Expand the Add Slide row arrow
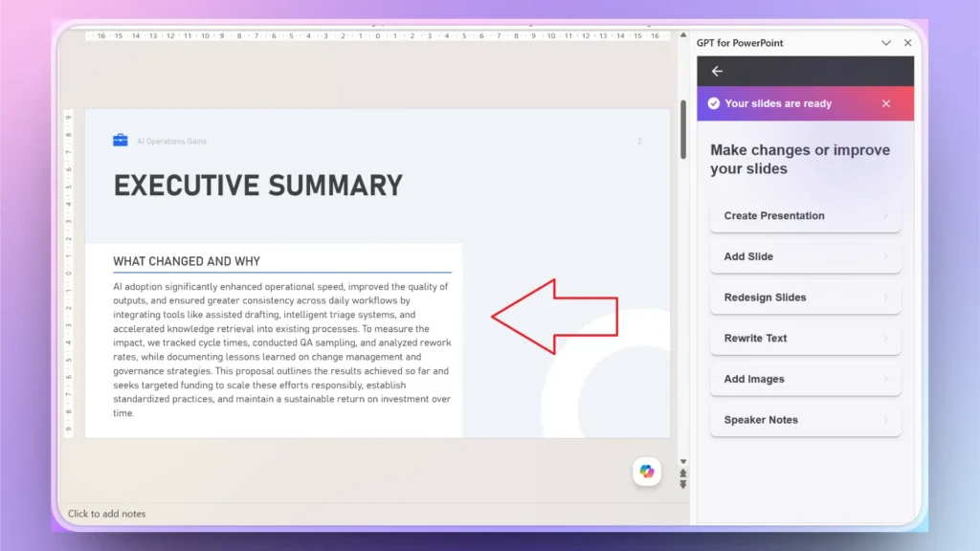This screenshot has width=980, height=551. click(885, 256)
